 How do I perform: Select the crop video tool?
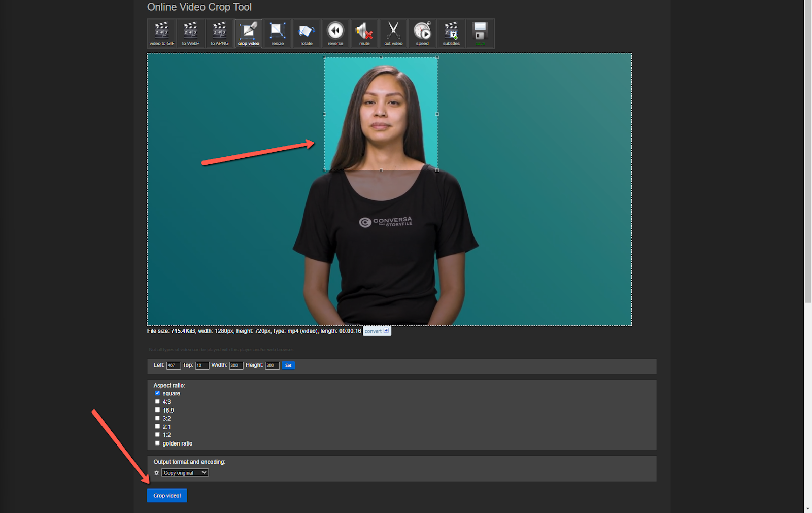pyautogui.click(x=249, y=33)
